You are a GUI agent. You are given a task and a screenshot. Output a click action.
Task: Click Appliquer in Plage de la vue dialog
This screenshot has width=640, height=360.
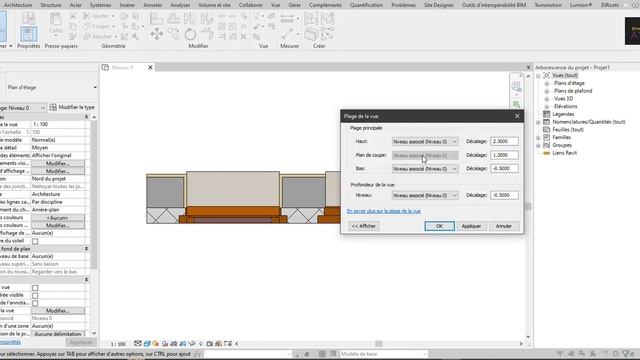point(471,226)
